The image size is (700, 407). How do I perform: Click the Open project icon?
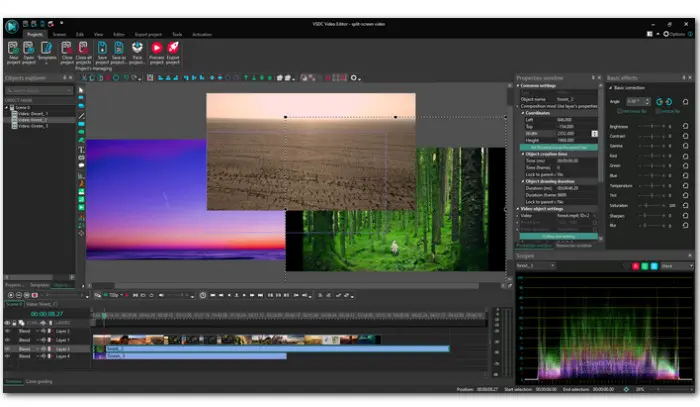[29, 48]
